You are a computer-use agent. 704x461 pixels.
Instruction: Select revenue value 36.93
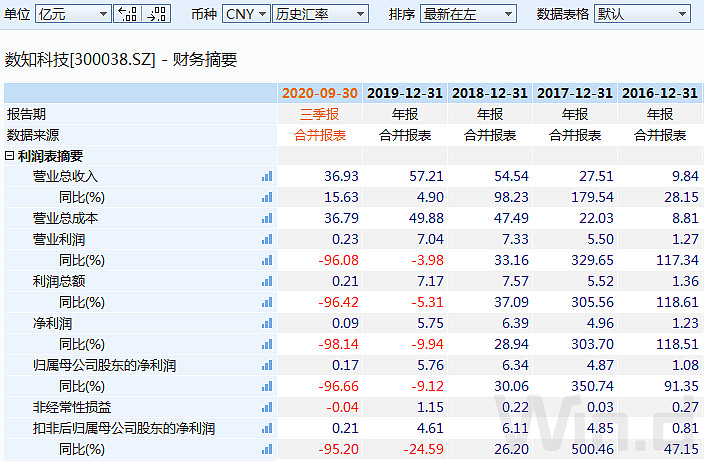pyautogui.click(x=341, y=176)
